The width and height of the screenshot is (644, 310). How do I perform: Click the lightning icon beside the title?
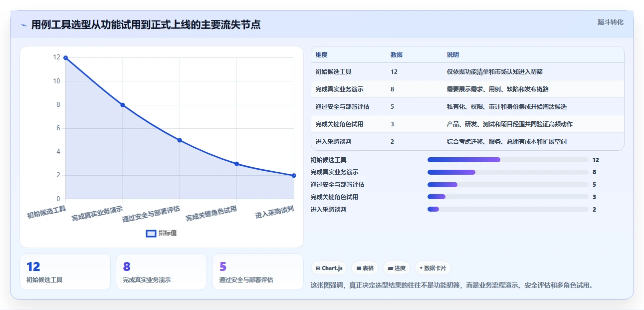pos(23,25)
